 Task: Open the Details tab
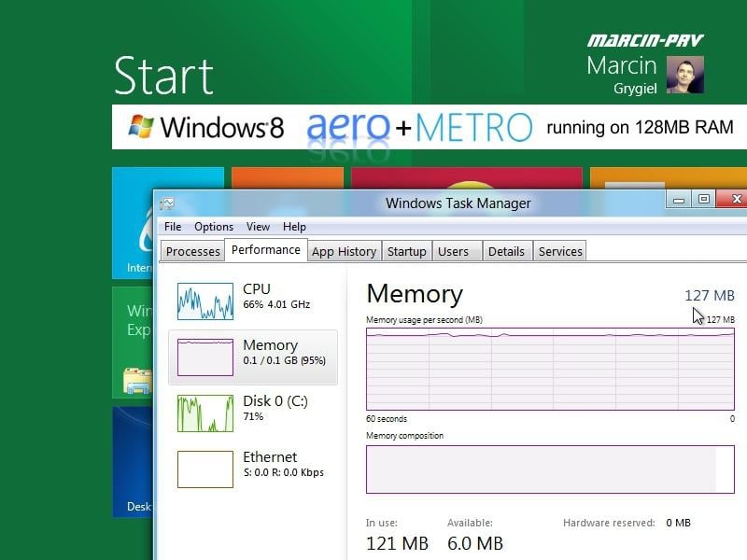click(x=506, y=251)
